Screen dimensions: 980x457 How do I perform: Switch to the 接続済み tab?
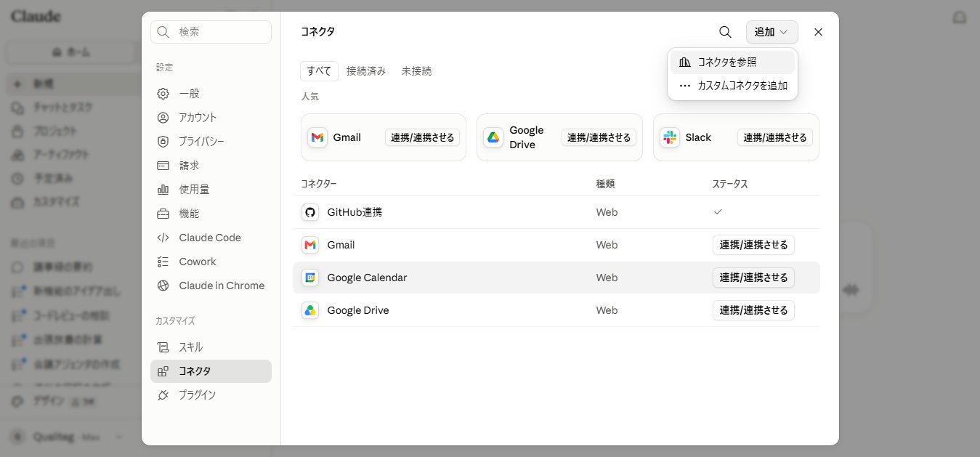(x=366, y=71)
